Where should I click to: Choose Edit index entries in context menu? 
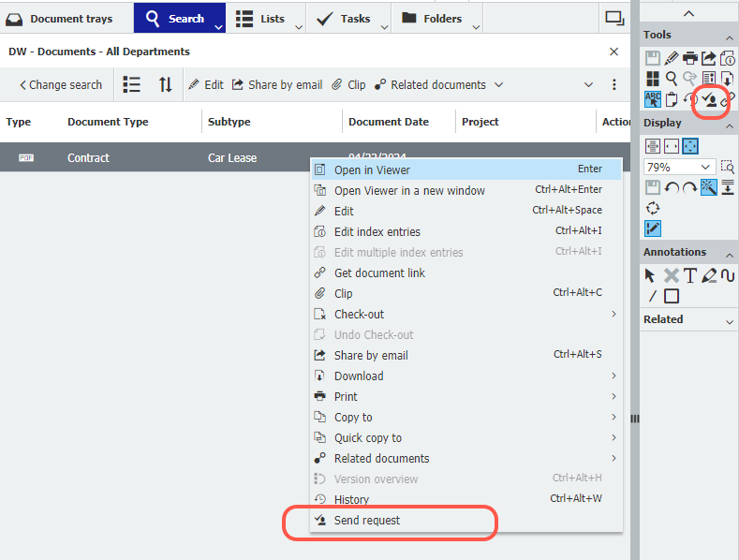click(466, 232)
